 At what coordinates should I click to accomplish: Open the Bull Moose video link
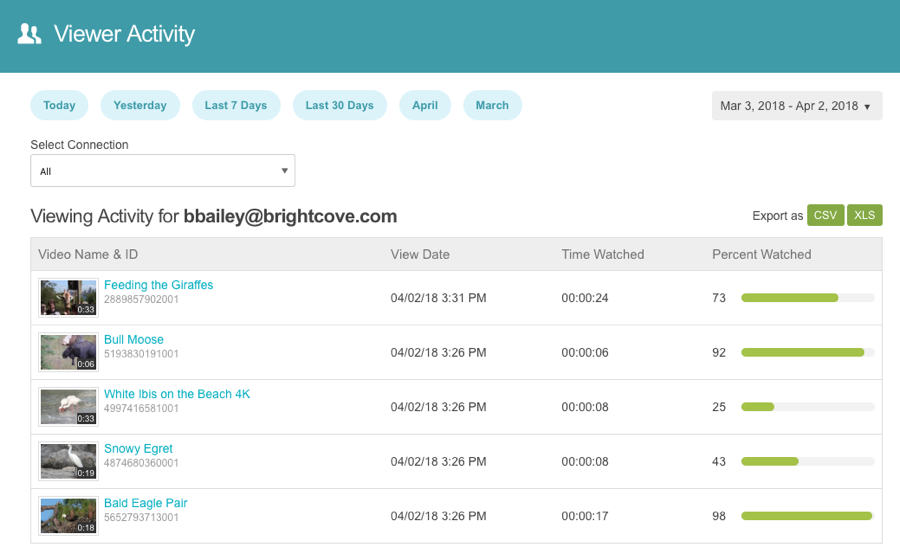tap(133, 340)
